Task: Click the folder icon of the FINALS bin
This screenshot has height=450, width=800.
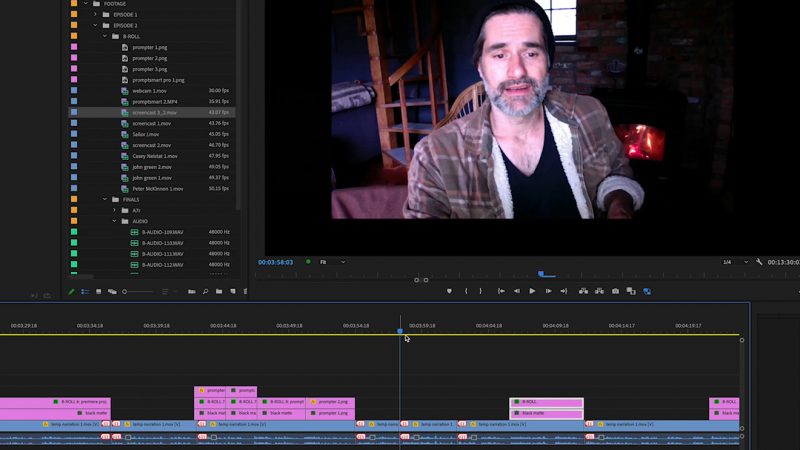Action: coord(115,199)
